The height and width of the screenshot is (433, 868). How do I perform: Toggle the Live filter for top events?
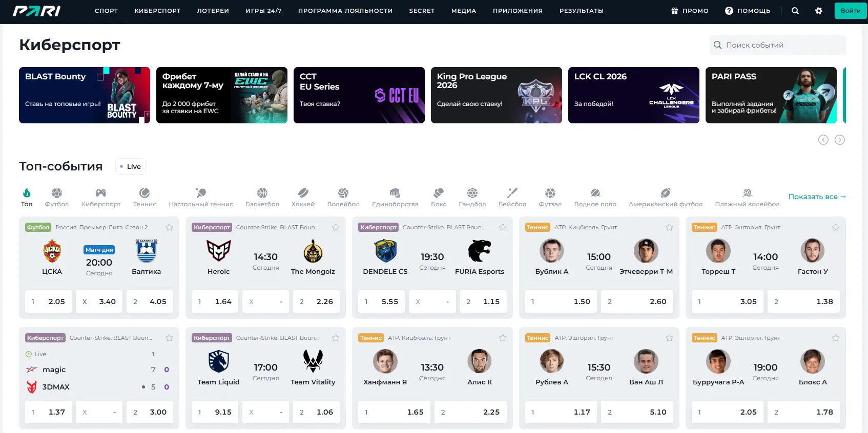point(130,166)
